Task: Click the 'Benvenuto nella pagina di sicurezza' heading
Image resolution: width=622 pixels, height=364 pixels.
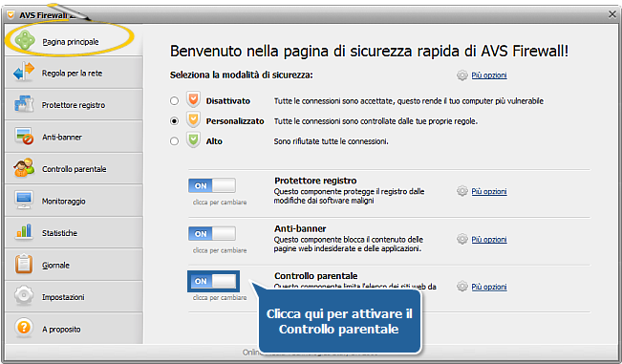Action: pos(369,52)
